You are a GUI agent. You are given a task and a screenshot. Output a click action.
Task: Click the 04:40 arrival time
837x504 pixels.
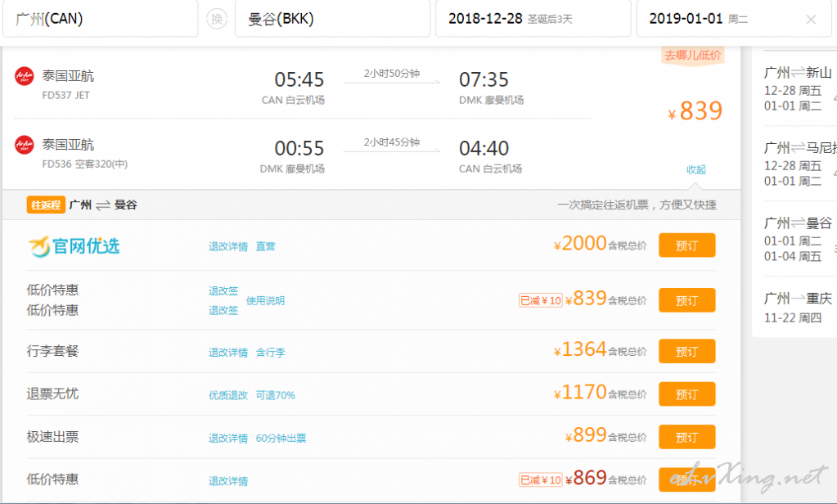(x=484, y=148)
